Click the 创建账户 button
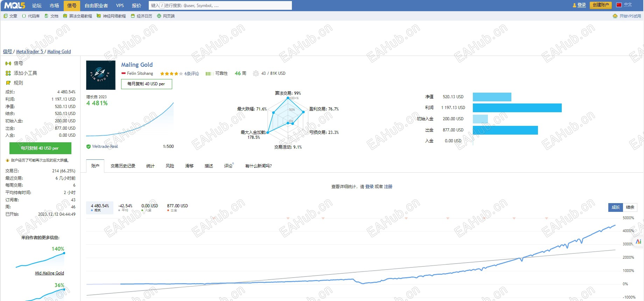The height and width of the screenshot is (301, 644). 601,5
